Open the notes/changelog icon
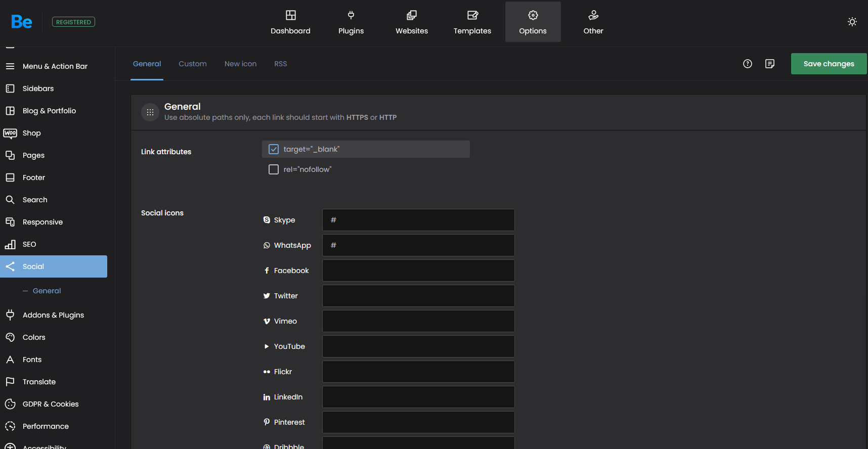The image size is (868, 449). (770, 64)
